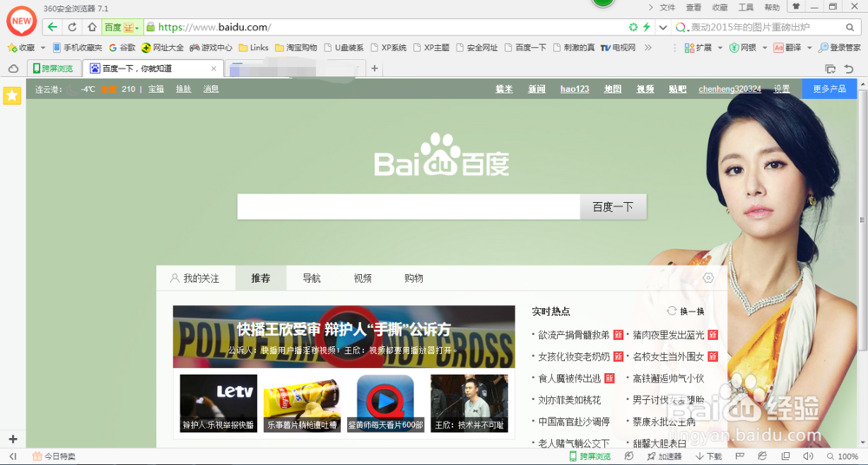Expand the 翻译 dropdown arrow
Viewport: 868px width, 465px height.
click(x=809, y=48)
